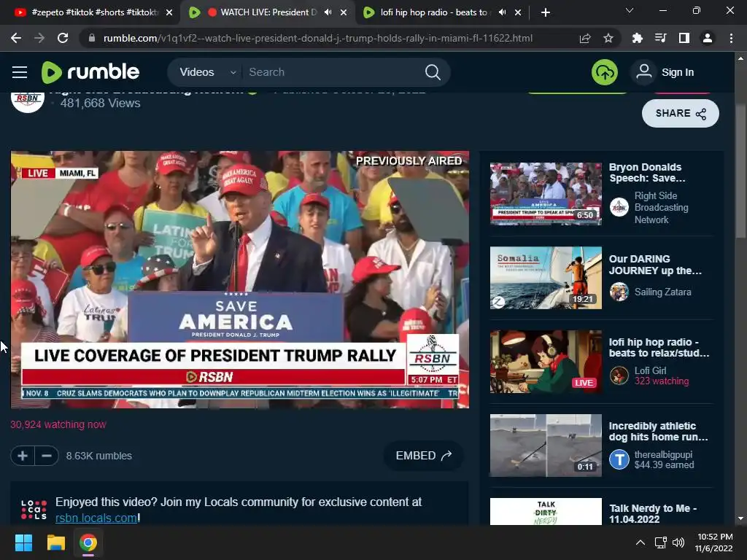Click the browser forward arrow
The width and height of the screenshot is (747, 560).
tap(39, 38)
